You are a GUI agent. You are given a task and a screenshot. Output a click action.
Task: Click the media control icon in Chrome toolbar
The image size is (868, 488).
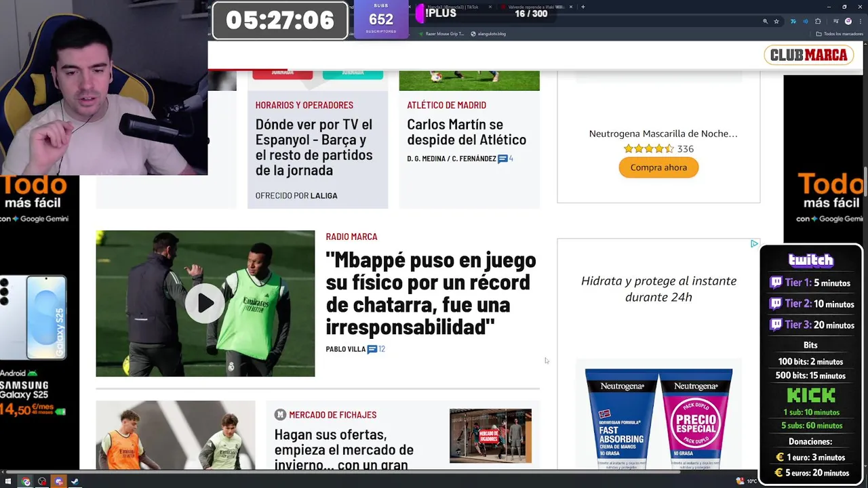click(835, 22)
